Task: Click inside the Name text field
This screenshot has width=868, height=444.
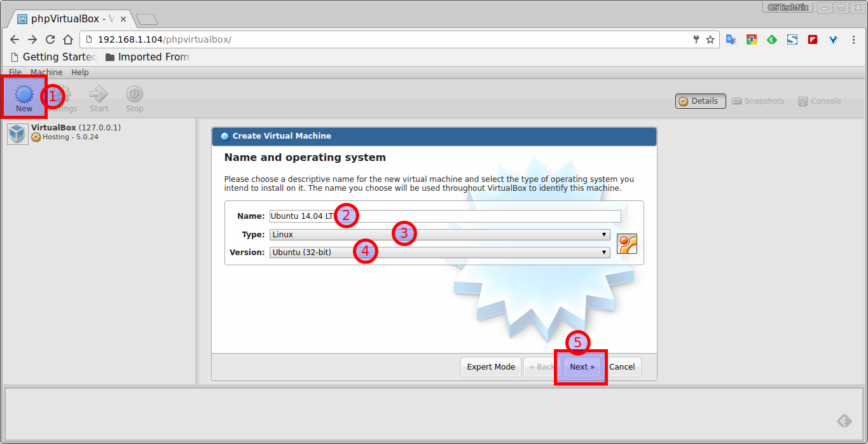Action: tap(445, 216)
